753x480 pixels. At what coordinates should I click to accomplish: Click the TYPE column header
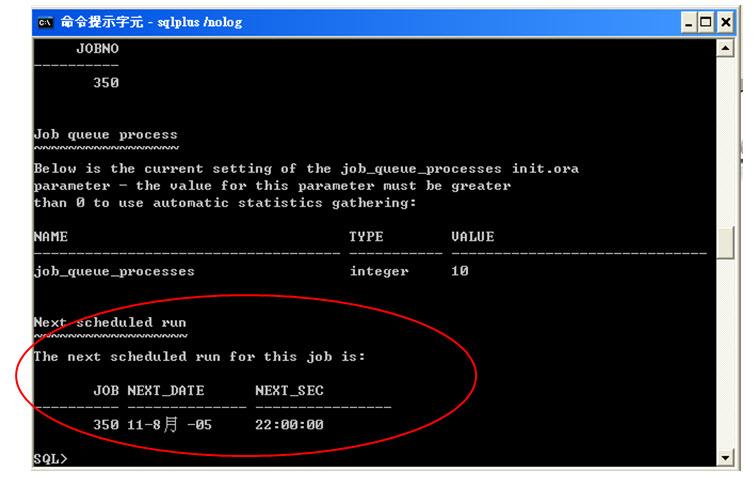click(366, 237)
